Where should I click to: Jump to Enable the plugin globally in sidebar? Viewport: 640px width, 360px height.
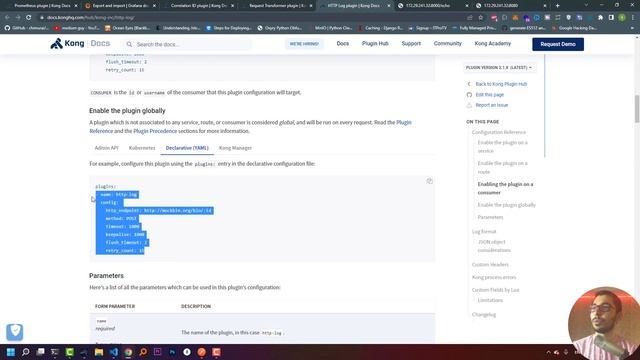pyautogui.click(x=507, y=205)
